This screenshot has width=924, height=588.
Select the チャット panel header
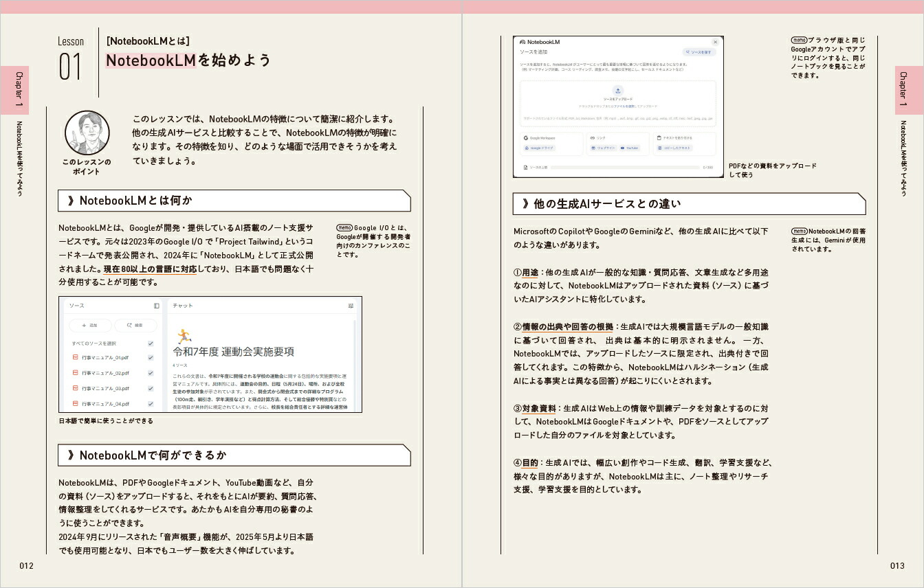click(x=182, y=306)
